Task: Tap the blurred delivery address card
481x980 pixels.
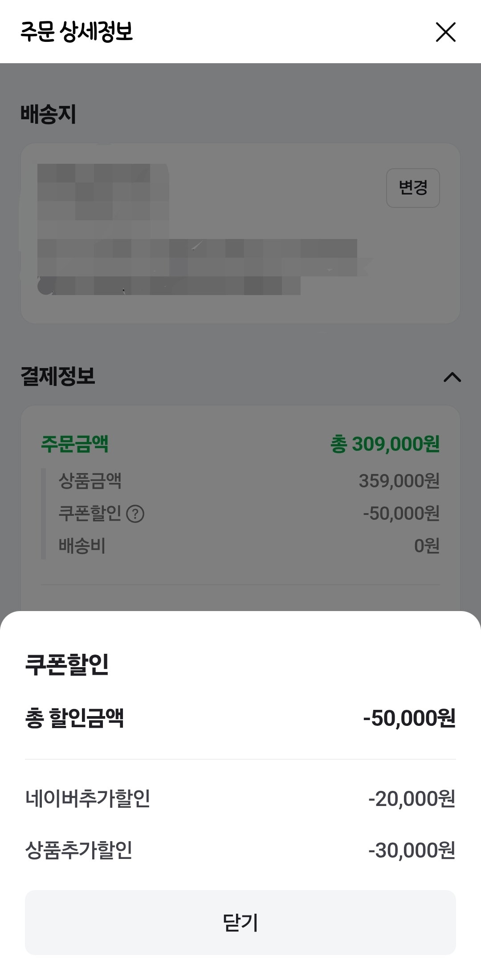Action: pyautogui.click(x=240, y=233)
